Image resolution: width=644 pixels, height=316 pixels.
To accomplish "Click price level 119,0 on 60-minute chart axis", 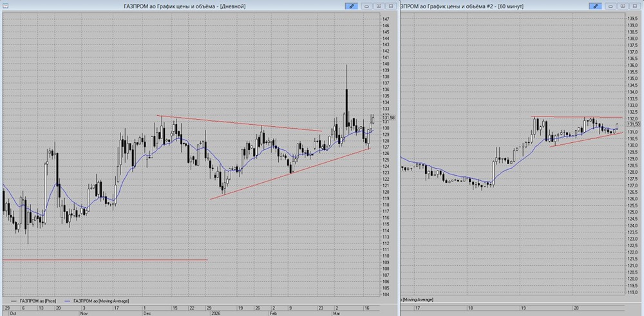I will (x=632, y=292).
